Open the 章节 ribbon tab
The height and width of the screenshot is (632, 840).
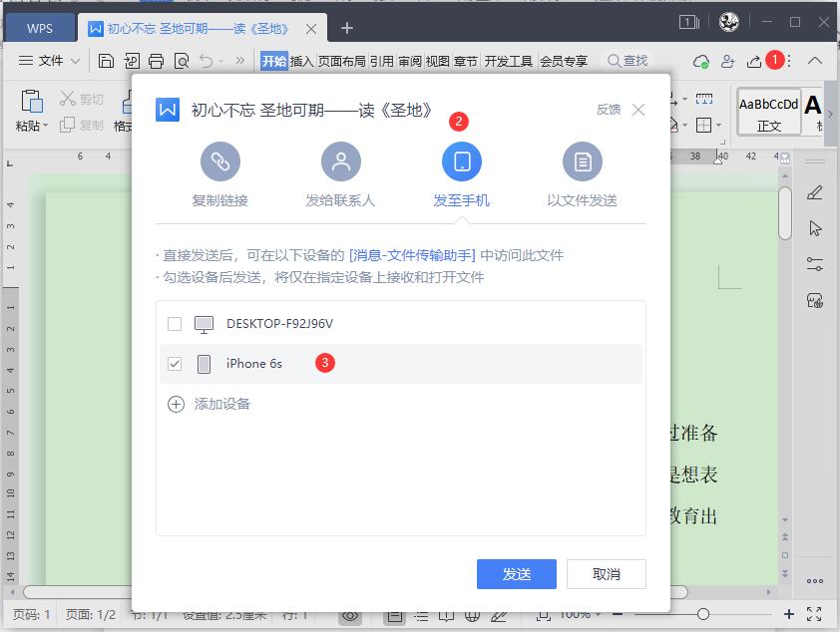coord(466,61)
